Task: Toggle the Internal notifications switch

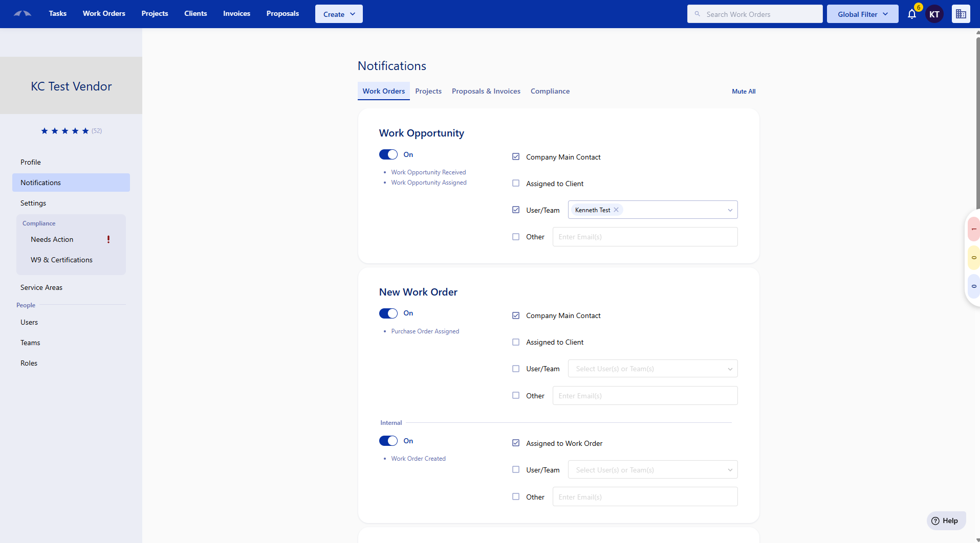Action: pos(388,441)
